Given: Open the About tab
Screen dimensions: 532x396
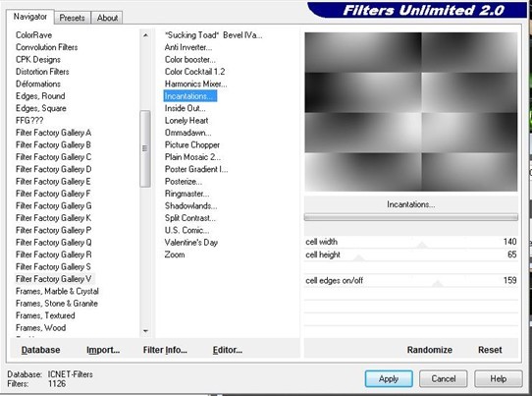Looking at the screenshot, I should pos(107,18).
